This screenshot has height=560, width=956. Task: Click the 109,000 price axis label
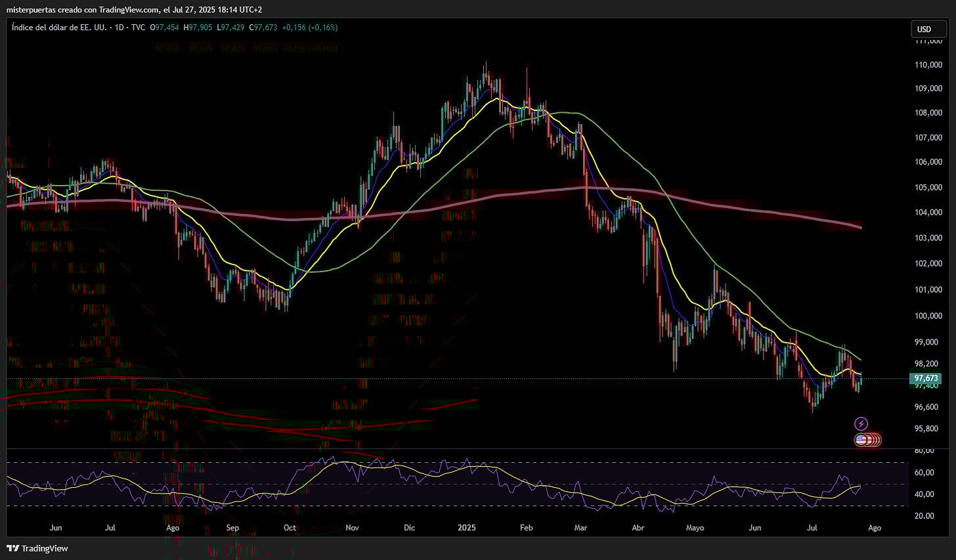click(929, 89)
